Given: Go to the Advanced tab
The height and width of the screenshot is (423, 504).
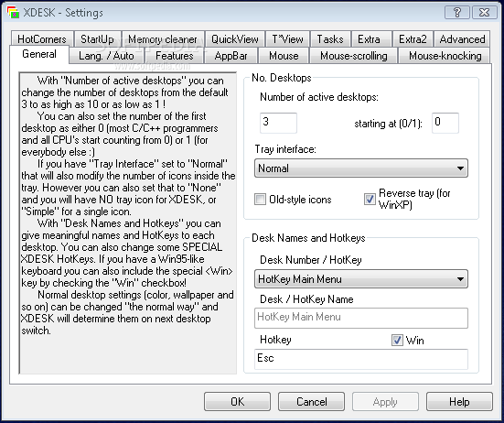Looking at the screenshot, I should point(462,39).
